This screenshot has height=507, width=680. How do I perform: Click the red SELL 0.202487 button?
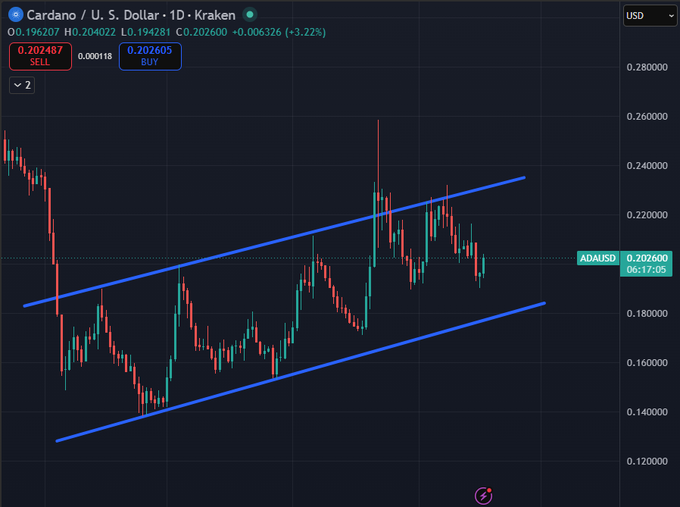[40, 56]
